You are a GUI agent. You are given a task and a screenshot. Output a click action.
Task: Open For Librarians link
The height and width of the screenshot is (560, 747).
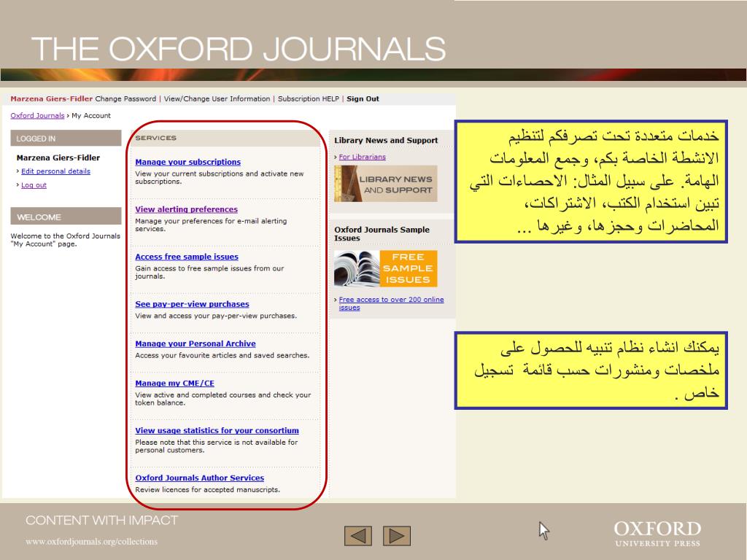pos(362,157)
